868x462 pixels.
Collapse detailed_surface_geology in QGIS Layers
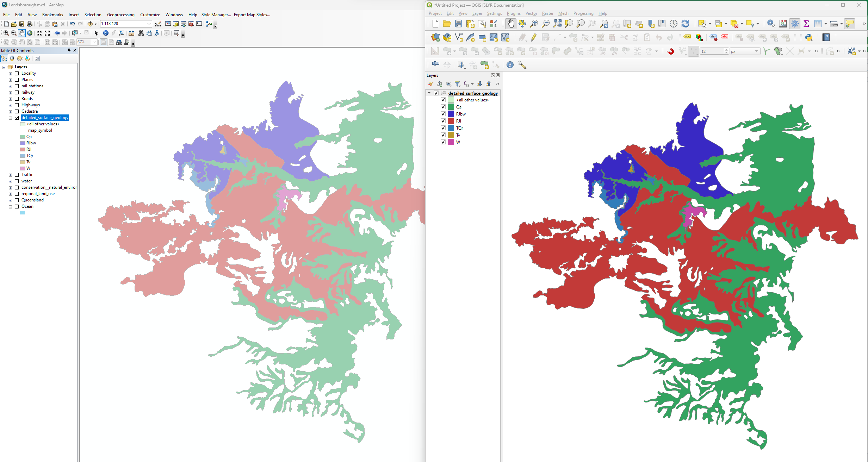(x=429, y=93)
